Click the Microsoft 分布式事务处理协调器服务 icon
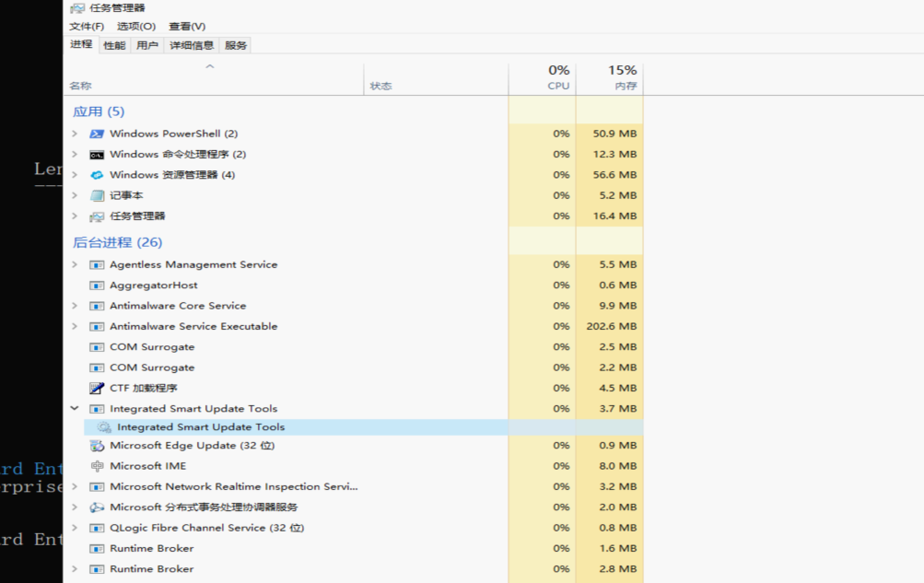 [97, 507]
